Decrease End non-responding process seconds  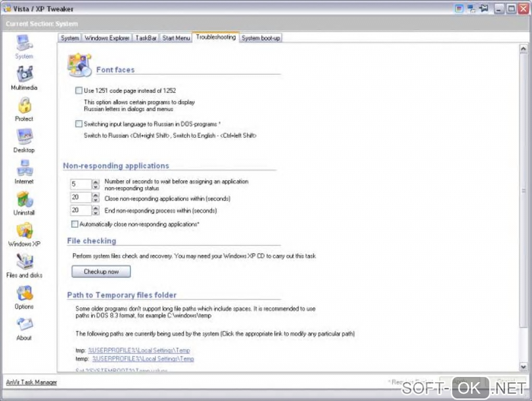[95, 213]
